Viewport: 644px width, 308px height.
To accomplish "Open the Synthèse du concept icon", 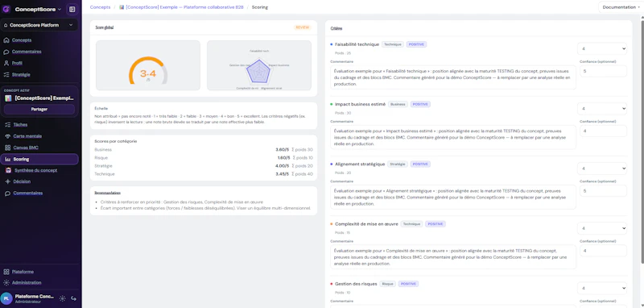I will (8, 170).
